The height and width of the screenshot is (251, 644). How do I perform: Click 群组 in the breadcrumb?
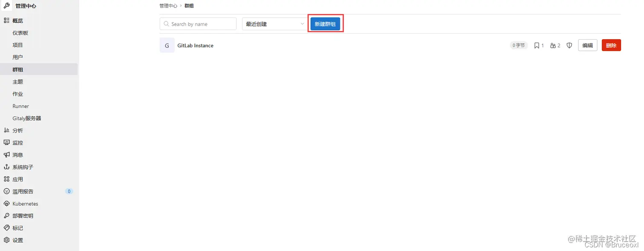click(189, 6)
